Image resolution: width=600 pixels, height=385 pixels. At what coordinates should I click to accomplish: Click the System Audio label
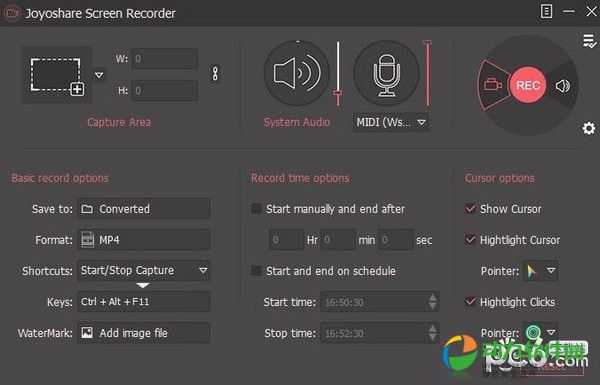coord(297,122)
